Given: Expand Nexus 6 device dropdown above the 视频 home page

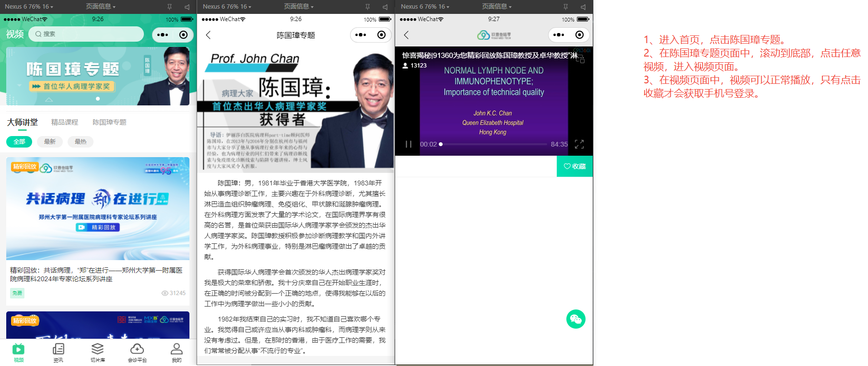Looking at the screenshot, I should click(29, 7).
